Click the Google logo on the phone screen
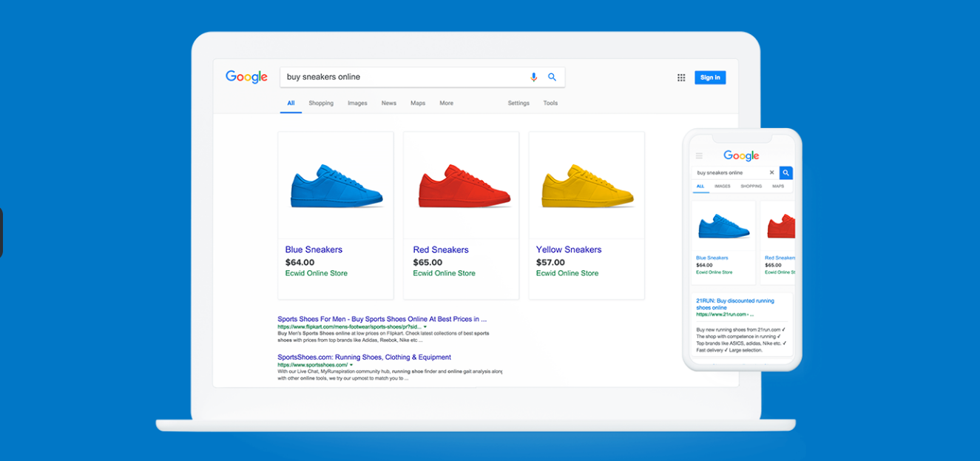 click(x=741, y=155)
